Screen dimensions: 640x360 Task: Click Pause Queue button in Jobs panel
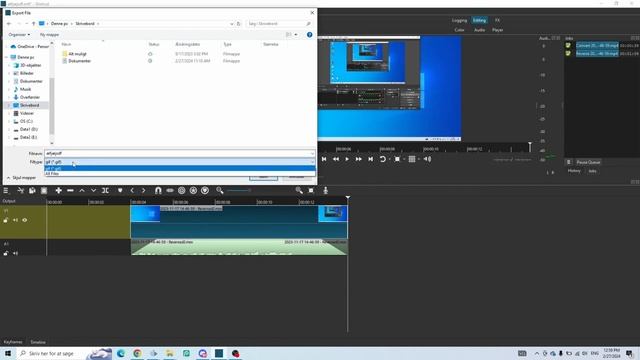[x=588, y=162]
